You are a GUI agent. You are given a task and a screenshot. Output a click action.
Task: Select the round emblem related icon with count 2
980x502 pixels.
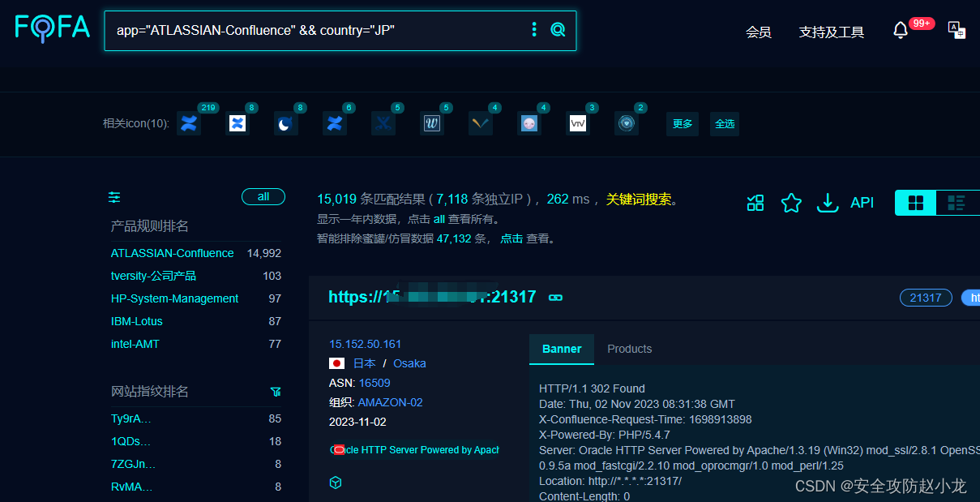[x=627, y=123]
